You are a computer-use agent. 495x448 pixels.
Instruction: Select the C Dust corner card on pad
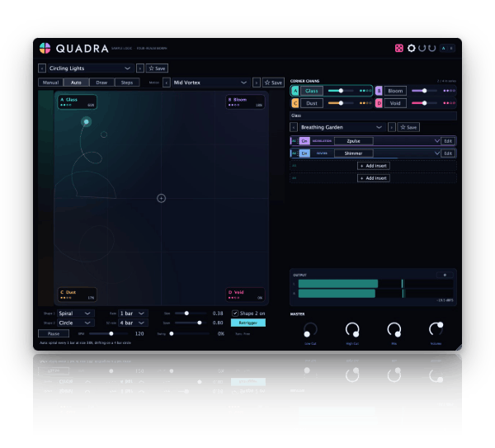coord(77,295)
